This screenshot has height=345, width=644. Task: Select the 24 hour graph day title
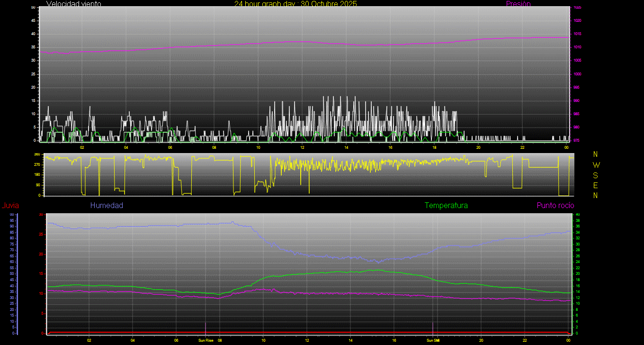[295, 4]
